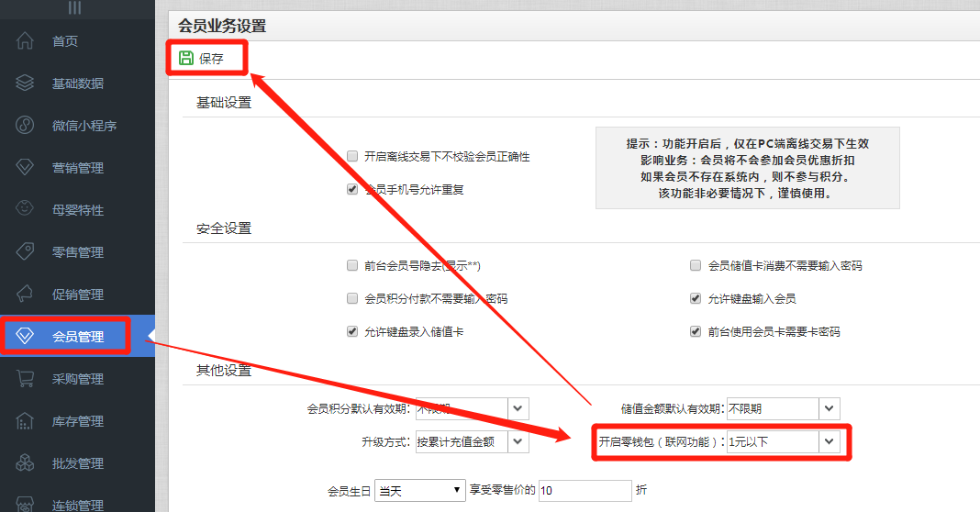The height and width of the screenshot is (512, 980).
Task: Open 会员积分默认有效期 dropdown arrow
Action: pos(518,409)
